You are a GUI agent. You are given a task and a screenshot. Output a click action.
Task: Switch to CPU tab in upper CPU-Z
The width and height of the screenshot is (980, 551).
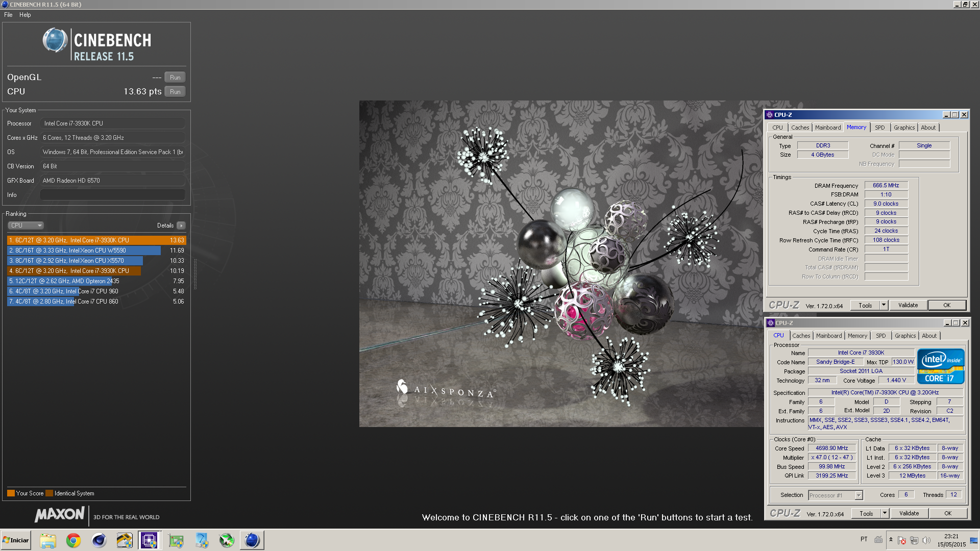pos(777,128)
